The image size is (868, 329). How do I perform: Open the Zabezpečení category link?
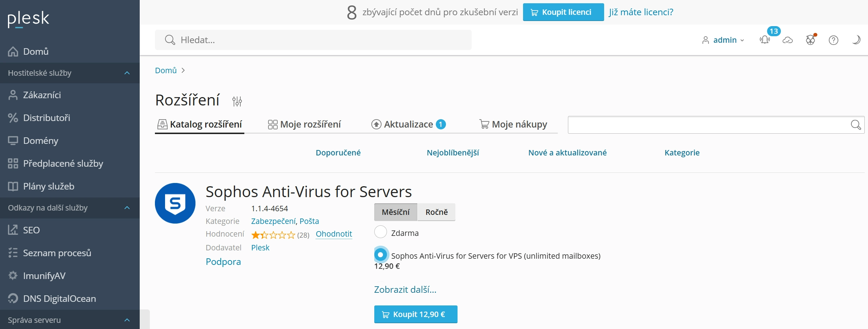click(x=274, y=221)
